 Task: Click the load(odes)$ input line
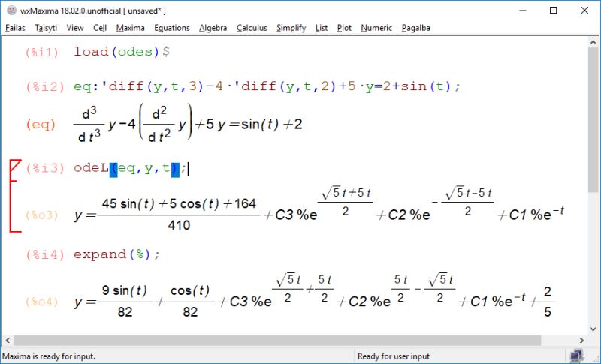pyautogui.click(x=122, y=51)
